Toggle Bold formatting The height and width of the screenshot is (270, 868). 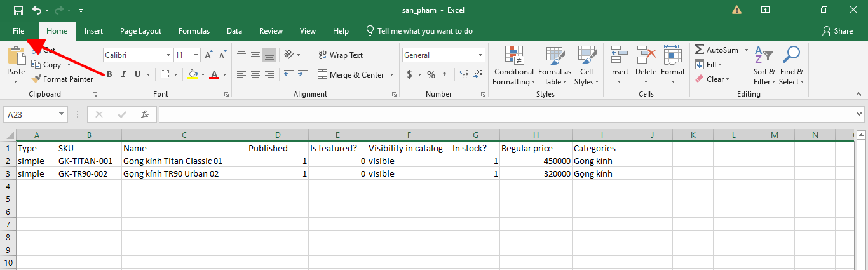pyautogui.click(x=109, y=74)
